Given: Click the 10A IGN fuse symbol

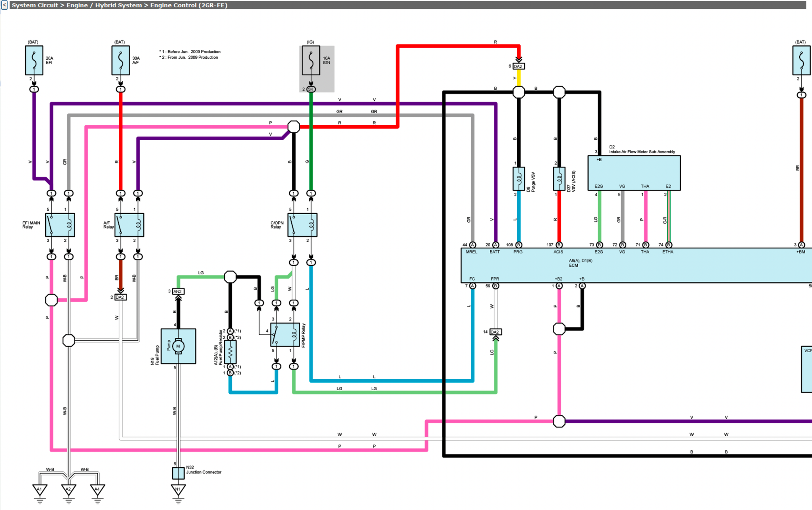Looking at the screenshot, I should coord(311,61).
